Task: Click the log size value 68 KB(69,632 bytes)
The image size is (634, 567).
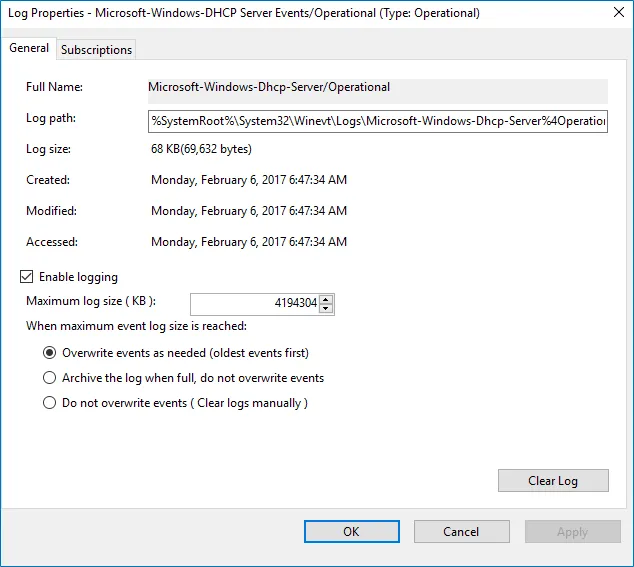Action: pyautogui.click(x=201, y=149)
